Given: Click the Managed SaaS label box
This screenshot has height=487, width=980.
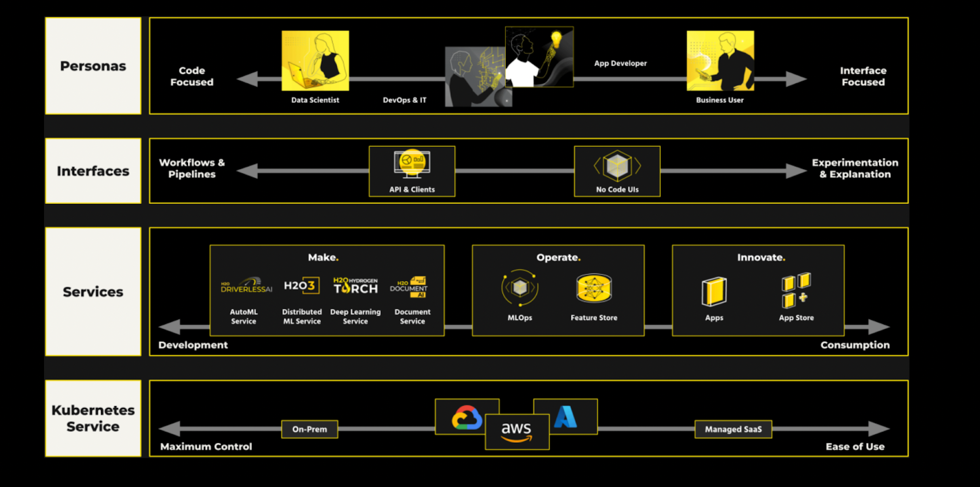Looking at the screenshot, I should [733, 429].
